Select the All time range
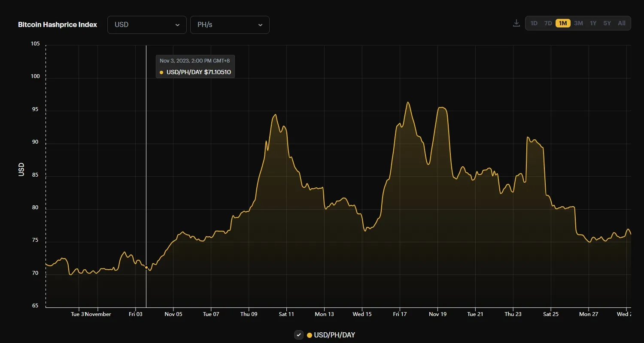Viewport: 644px width, 343px height. 621,23
